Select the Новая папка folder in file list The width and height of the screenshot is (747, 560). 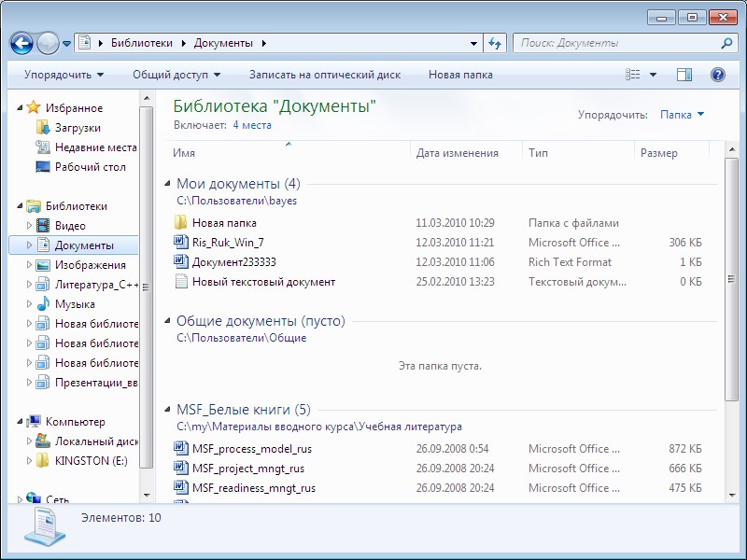(x=224, y=223)
